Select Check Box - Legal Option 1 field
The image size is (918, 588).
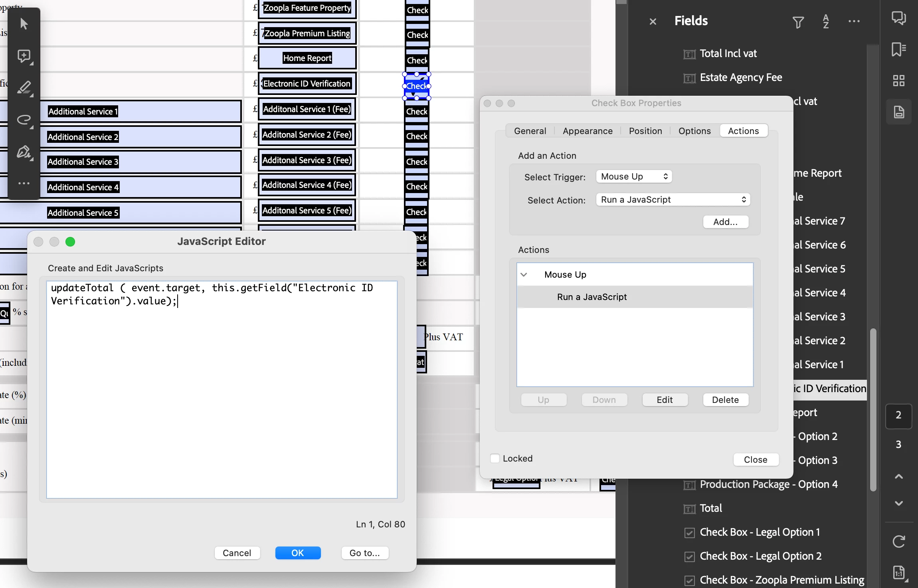pos(759,532)
